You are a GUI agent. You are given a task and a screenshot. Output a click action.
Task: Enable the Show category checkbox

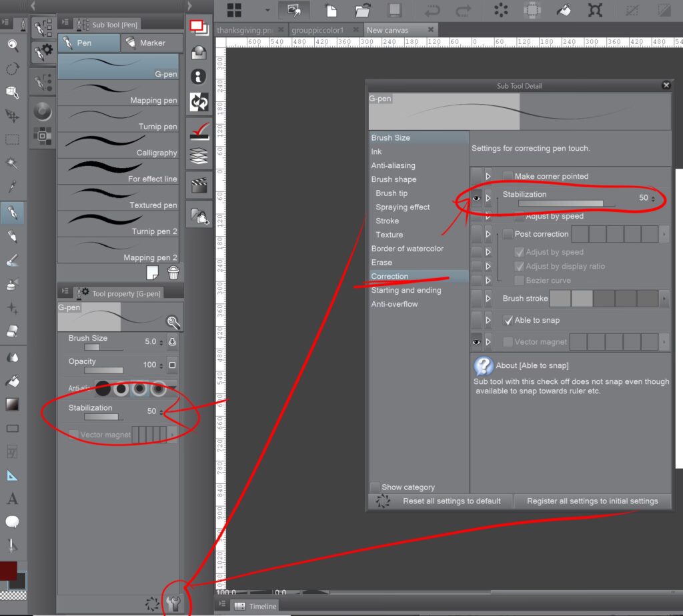tap(376, 487)
